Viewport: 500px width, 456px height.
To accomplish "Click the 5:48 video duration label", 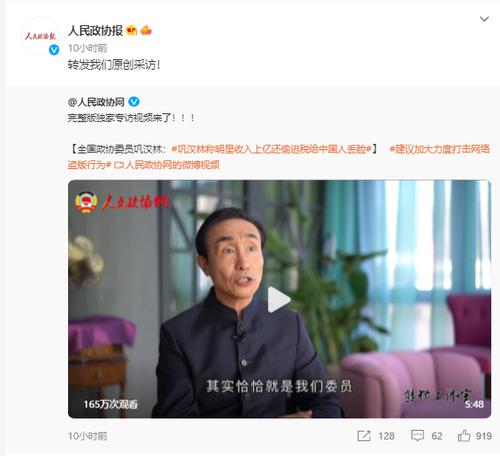I will [x=474, y=404].
